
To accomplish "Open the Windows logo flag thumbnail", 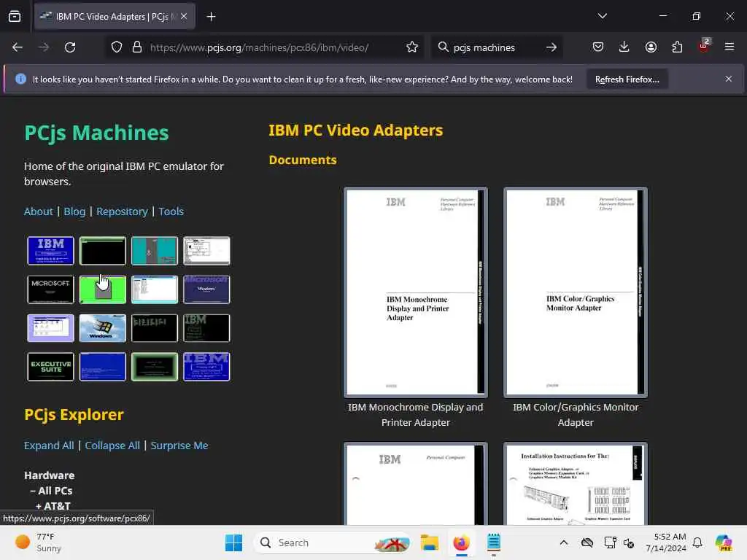I will pos(102,327).
